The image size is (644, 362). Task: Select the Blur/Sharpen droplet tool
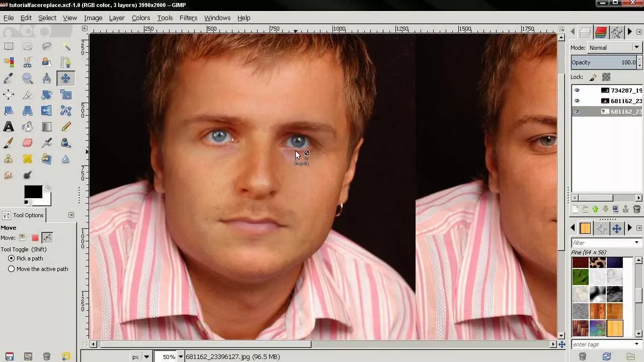66,159
